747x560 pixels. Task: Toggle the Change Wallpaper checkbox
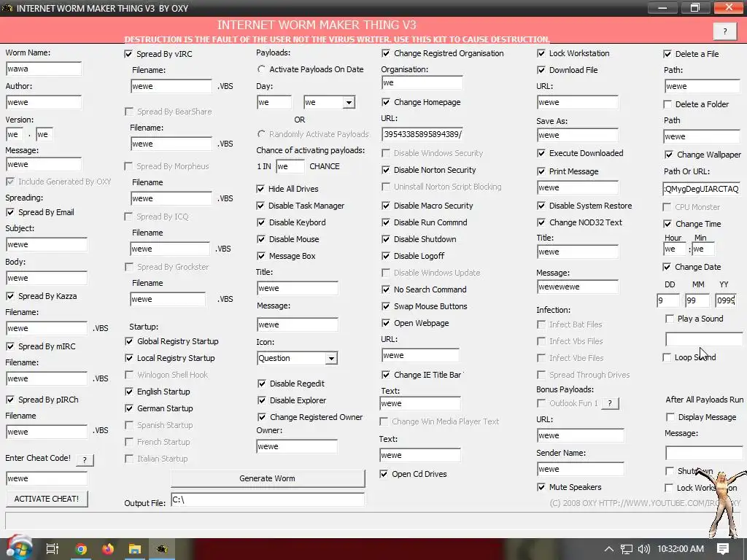669,155
